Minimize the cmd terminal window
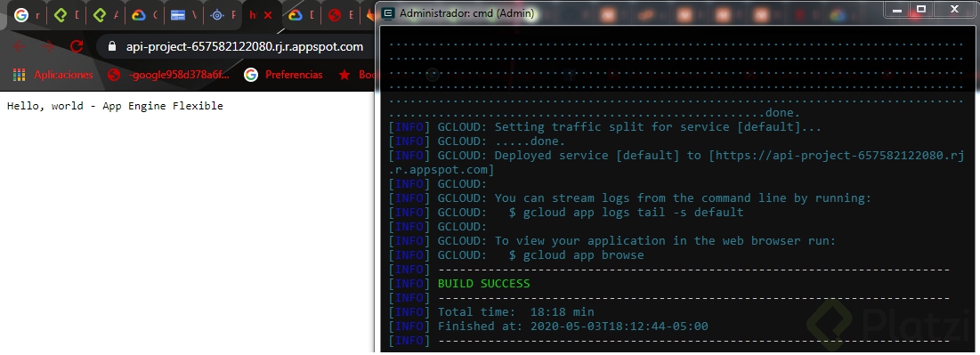Viewport: 980px width, 355px height. [x=898, y=9]
